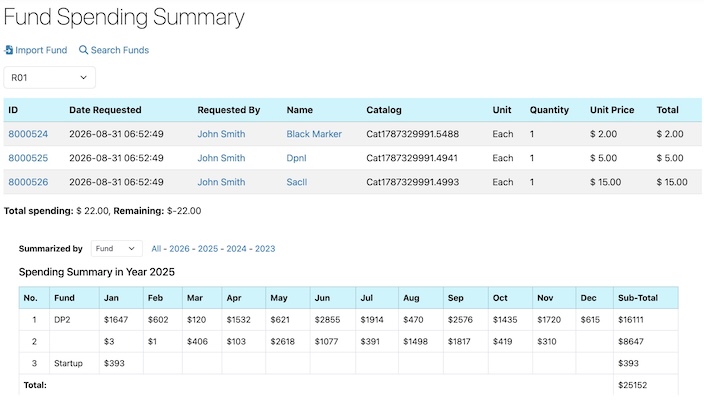Click the Requested By column header

pos(229,110)
